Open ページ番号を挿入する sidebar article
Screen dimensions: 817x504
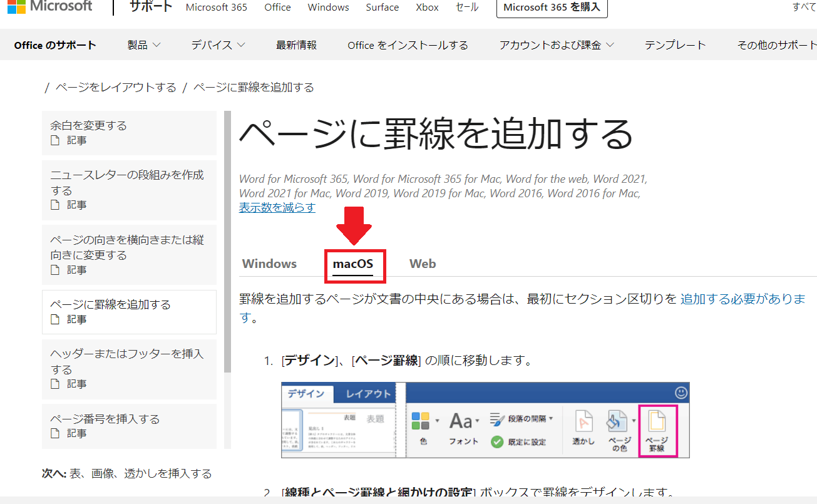tap(129, 426)
